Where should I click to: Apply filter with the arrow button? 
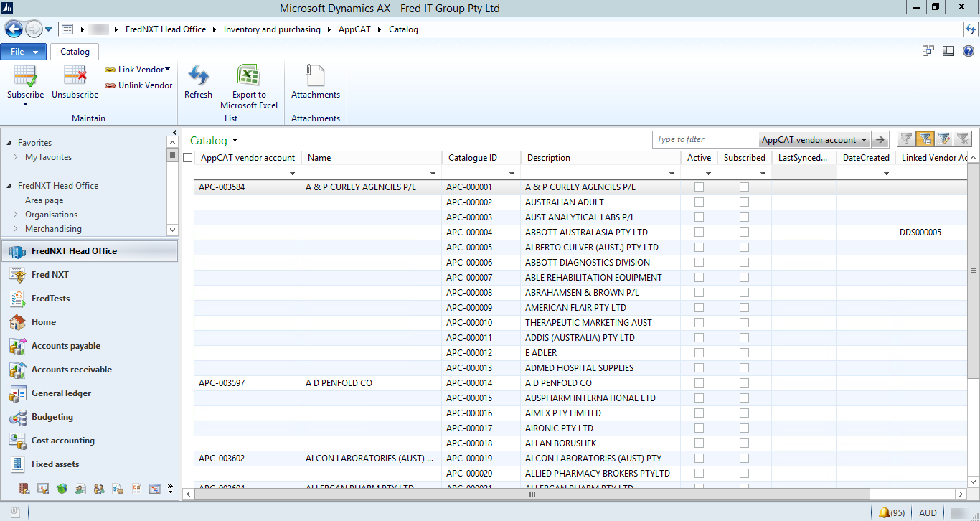pos(881,140)
